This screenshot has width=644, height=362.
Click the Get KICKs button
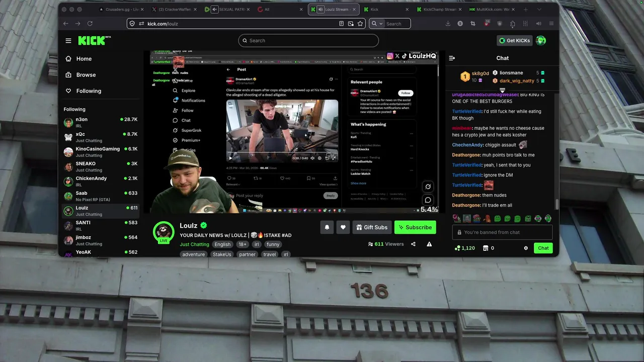514,41
